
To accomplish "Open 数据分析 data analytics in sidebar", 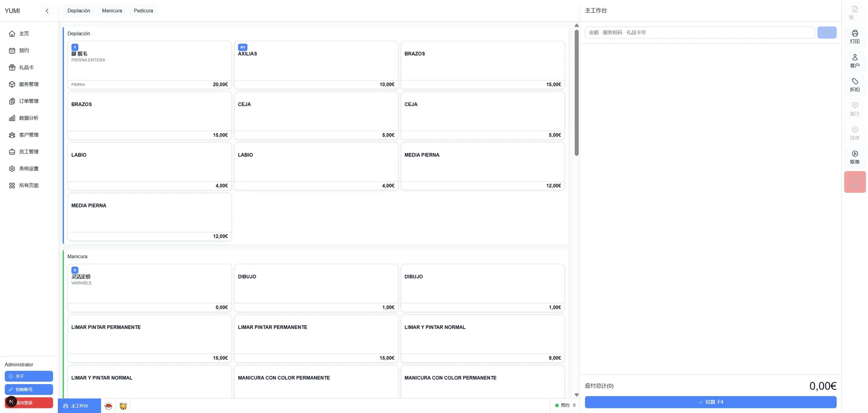I will [x=29, y=118].
